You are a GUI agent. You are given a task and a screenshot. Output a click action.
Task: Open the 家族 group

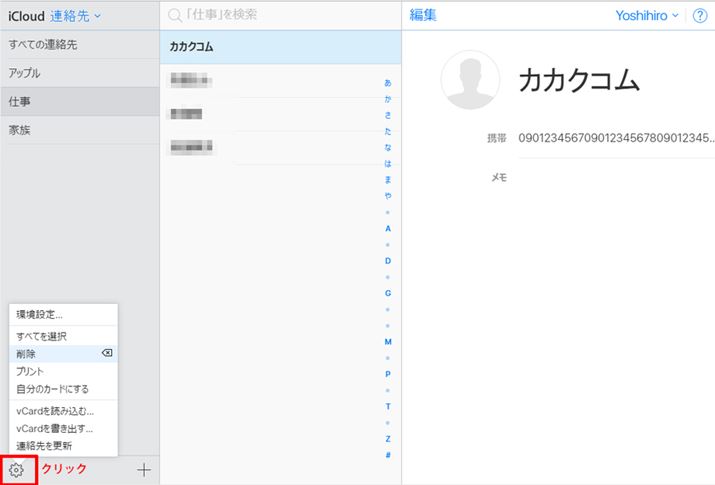(20, 130)
